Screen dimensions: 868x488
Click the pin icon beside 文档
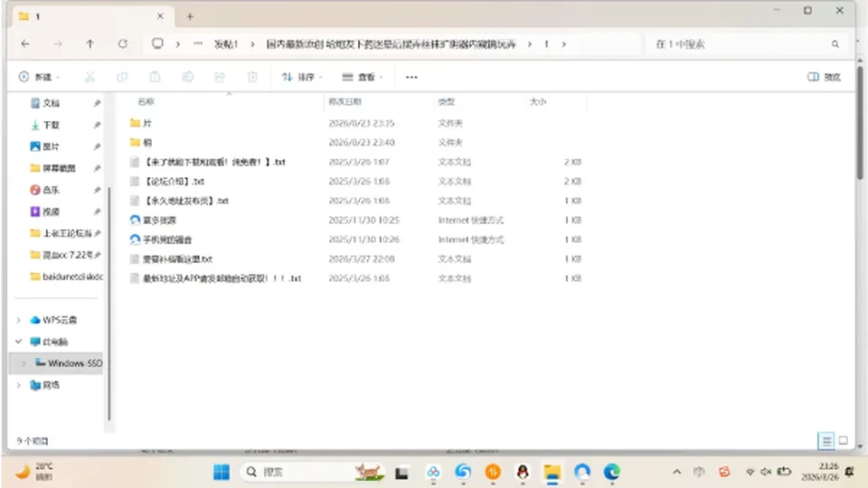98,103
